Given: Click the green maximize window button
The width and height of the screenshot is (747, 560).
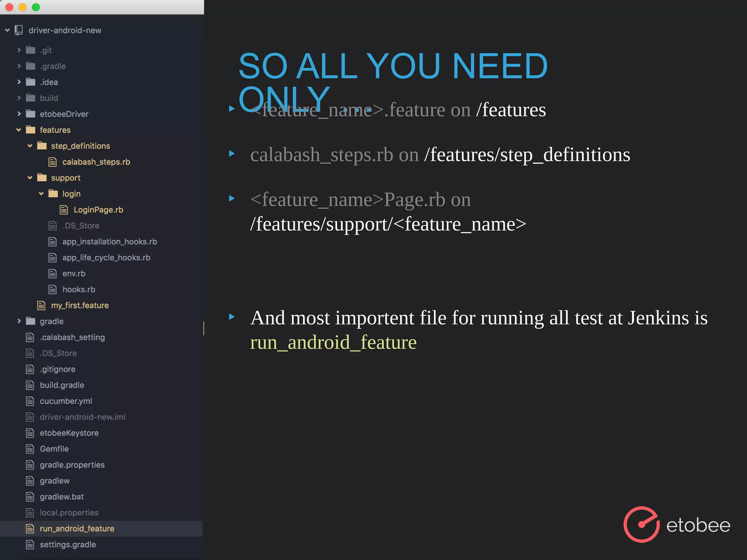Looking at the screenshot, I should [x=36, y=7].
